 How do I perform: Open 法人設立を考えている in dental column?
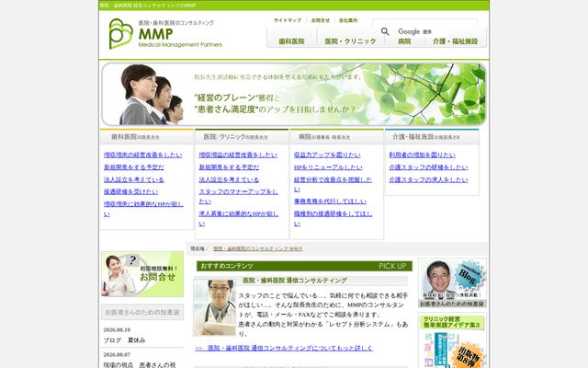point(133,180)
